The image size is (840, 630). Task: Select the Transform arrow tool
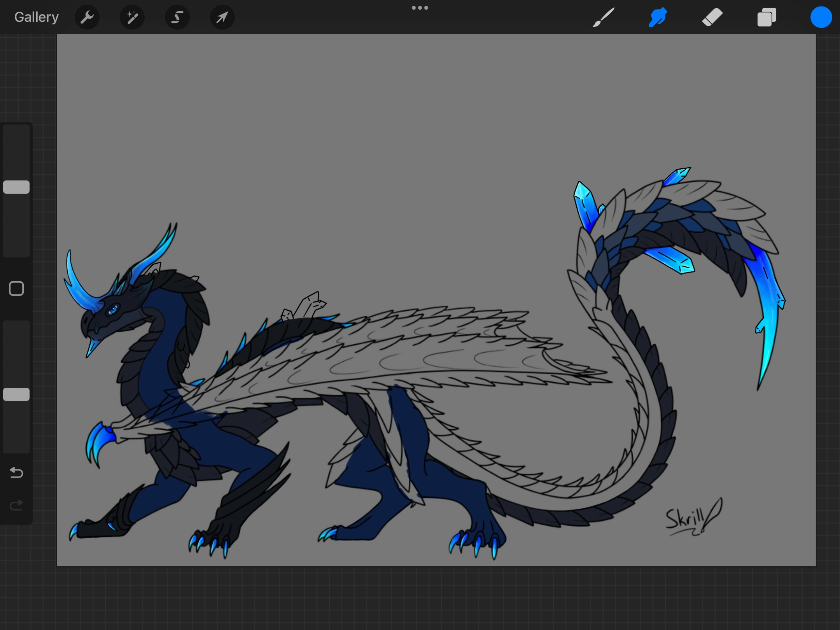[x=222, y=17]
